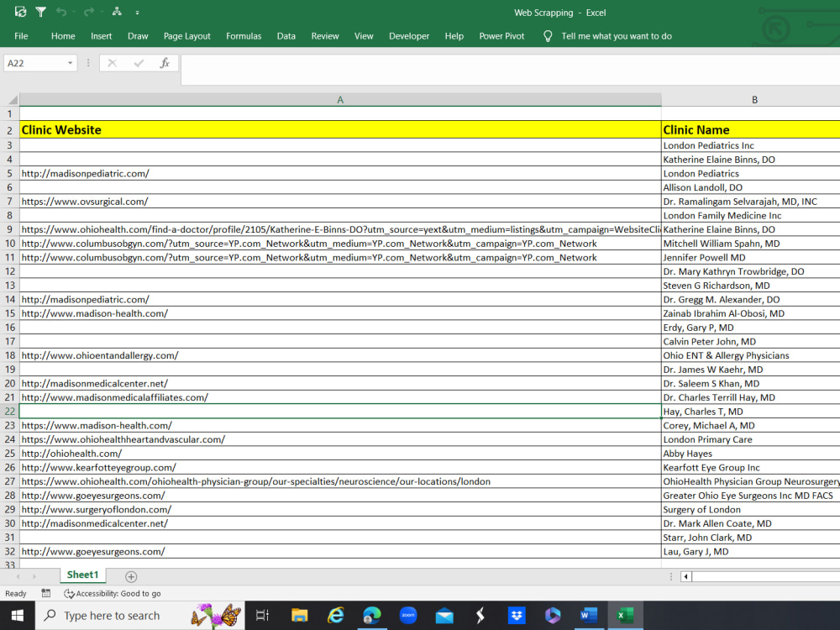Click the http://www.ohioentandallergy.com/ cell

(x=340, y=355)
